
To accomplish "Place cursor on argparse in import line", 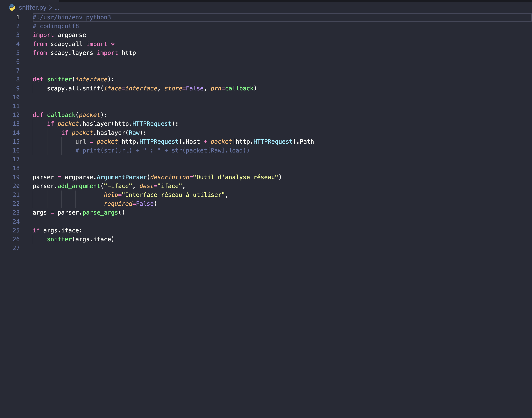I will pos(72,35).
